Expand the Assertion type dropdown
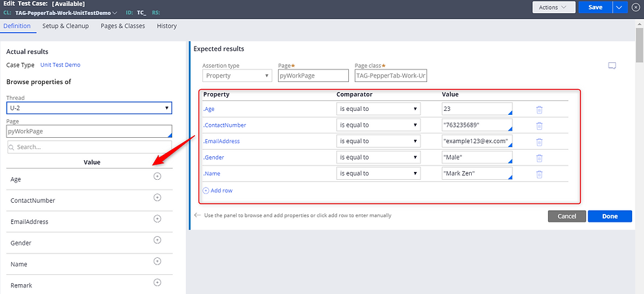This screenshot has width=644, height=294. point(237,75)
